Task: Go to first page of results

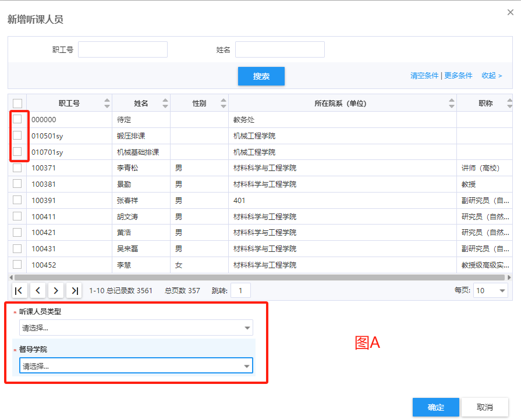Action: (x=19, y=290)
